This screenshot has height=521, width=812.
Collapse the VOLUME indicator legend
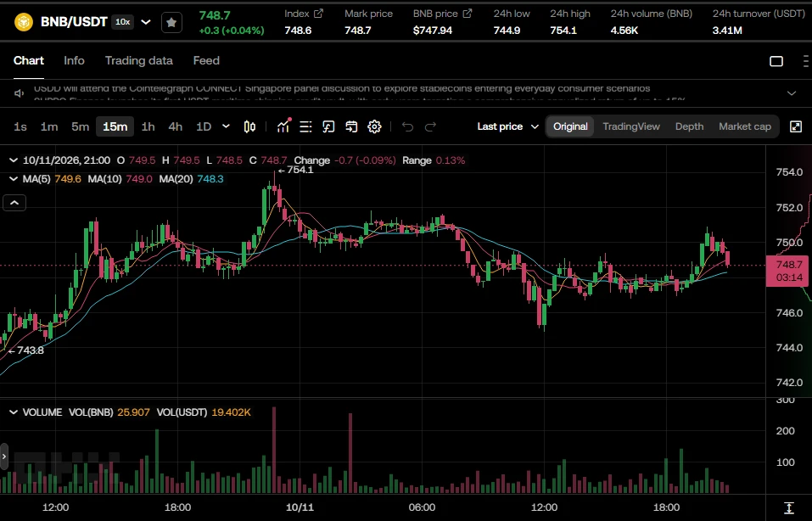pyautogui.click(x=14, y=412)
